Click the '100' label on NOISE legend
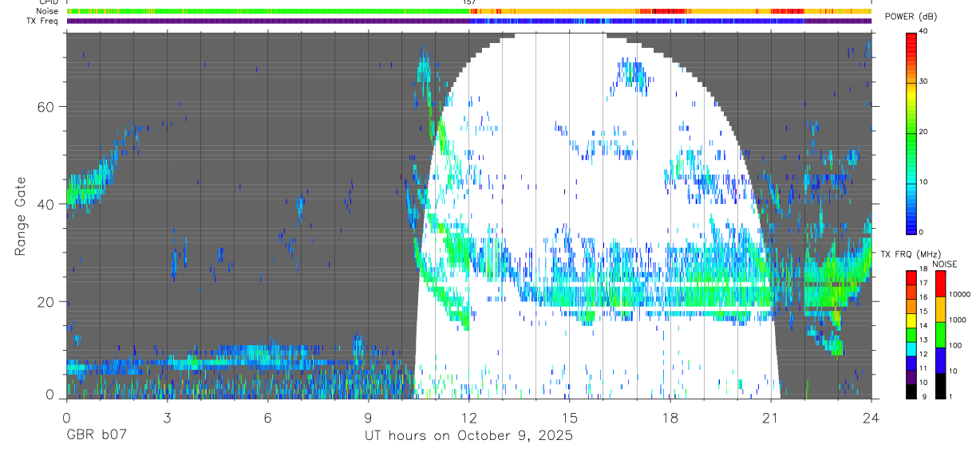Image resolution: width=980 pixels, height=452 pixels. [956, 345]
